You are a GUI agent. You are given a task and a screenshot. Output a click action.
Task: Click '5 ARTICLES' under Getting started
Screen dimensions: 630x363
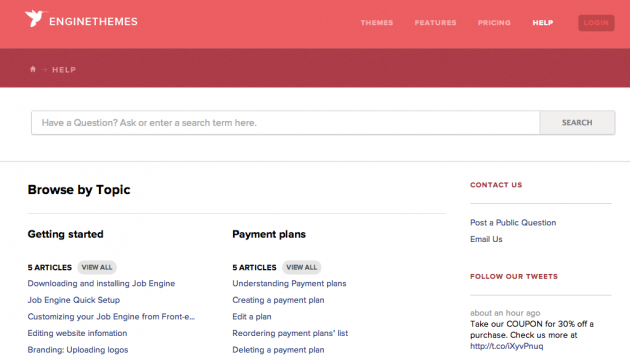coord(50,267)
